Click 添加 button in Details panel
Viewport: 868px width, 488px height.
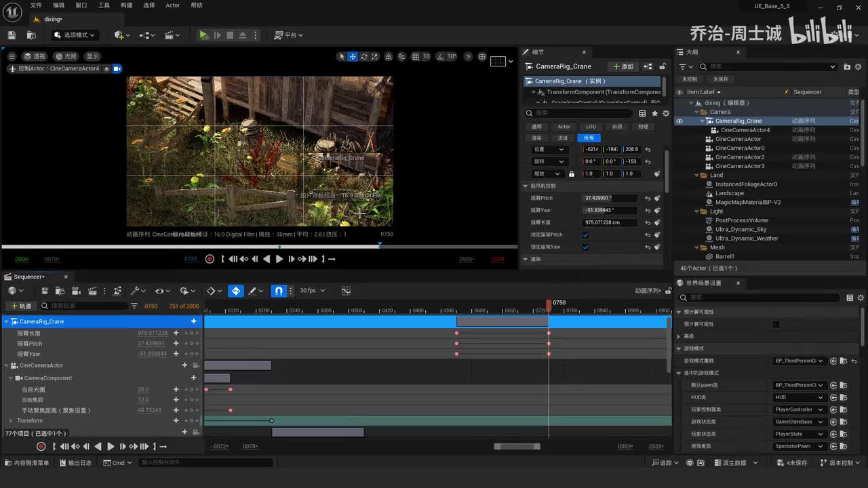(x=623, y=66)
